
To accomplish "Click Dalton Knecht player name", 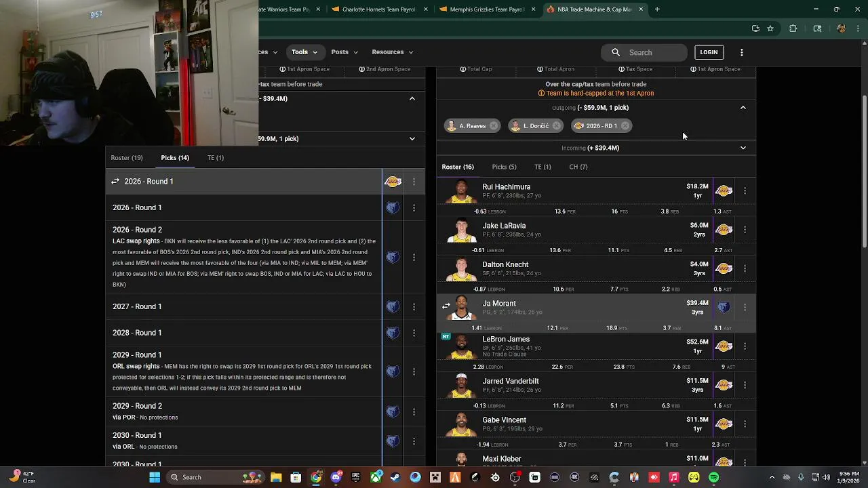I will pos(505,264).
